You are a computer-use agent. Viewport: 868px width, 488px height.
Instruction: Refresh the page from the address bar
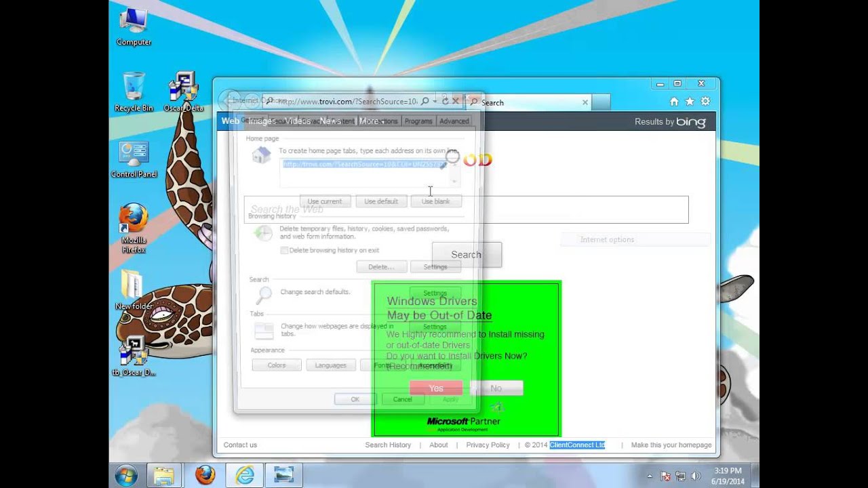446,101
